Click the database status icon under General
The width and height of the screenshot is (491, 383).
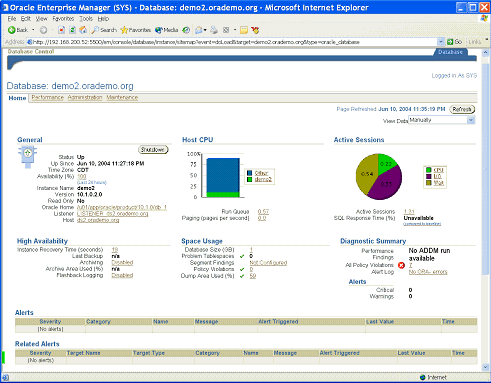point(27,157)
